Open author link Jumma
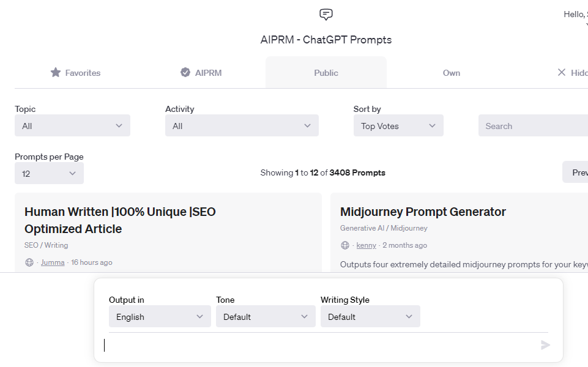 53,262
